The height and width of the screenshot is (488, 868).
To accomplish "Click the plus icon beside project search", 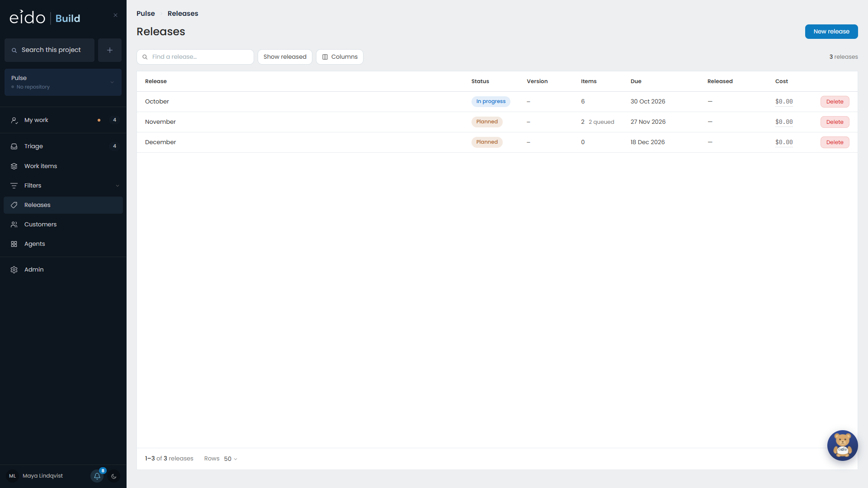I will (110, 50).
